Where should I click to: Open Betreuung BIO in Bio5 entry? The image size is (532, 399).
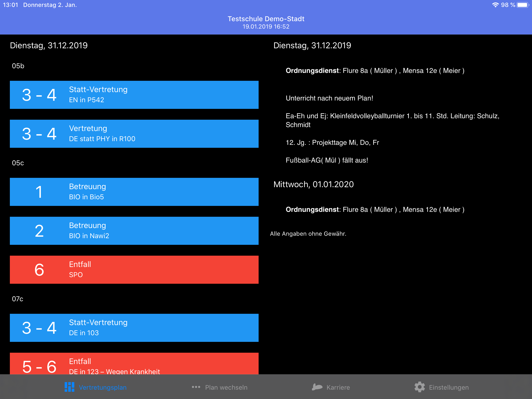(134, 192)
